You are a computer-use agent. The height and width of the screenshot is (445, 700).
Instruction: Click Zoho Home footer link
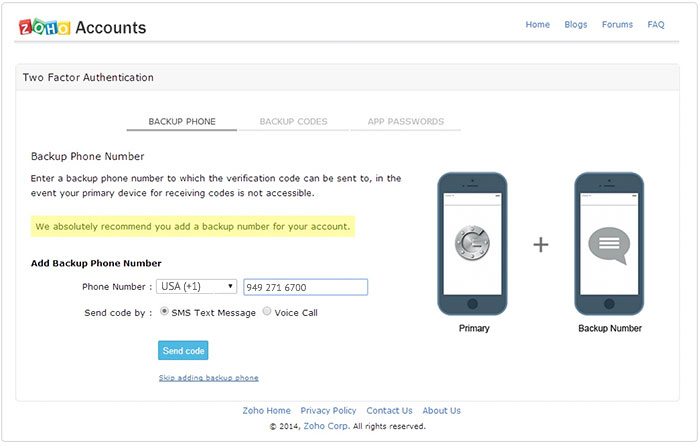[x=266, y=410]
